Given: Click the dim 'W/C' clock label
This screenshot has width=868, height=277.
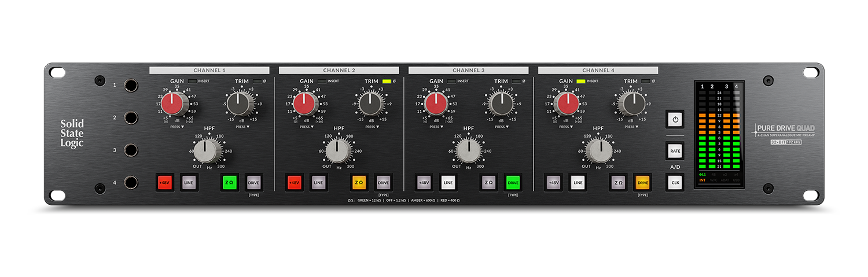Looking at the screenshot, I should click(714, 180).
